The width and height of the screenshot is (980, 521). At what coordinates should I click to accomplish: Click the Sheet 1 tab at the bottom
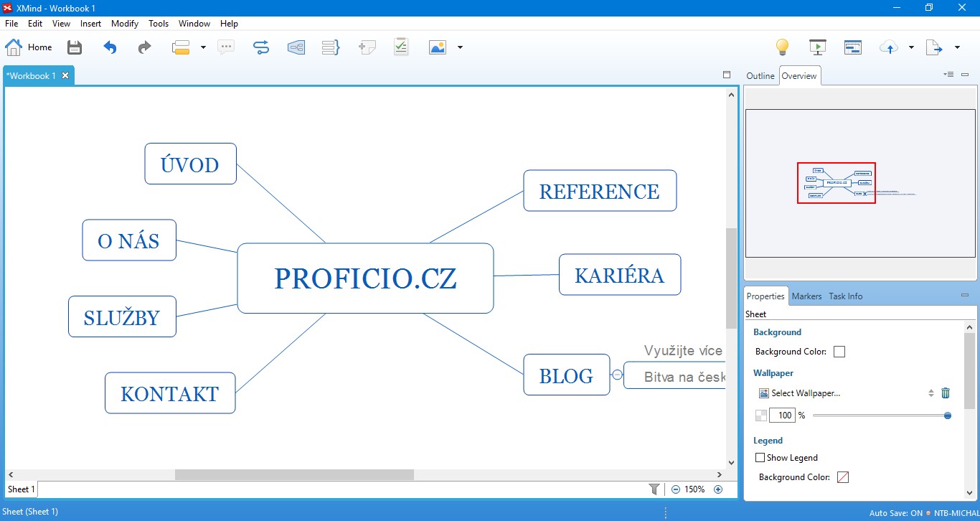[x=21, y=489]
